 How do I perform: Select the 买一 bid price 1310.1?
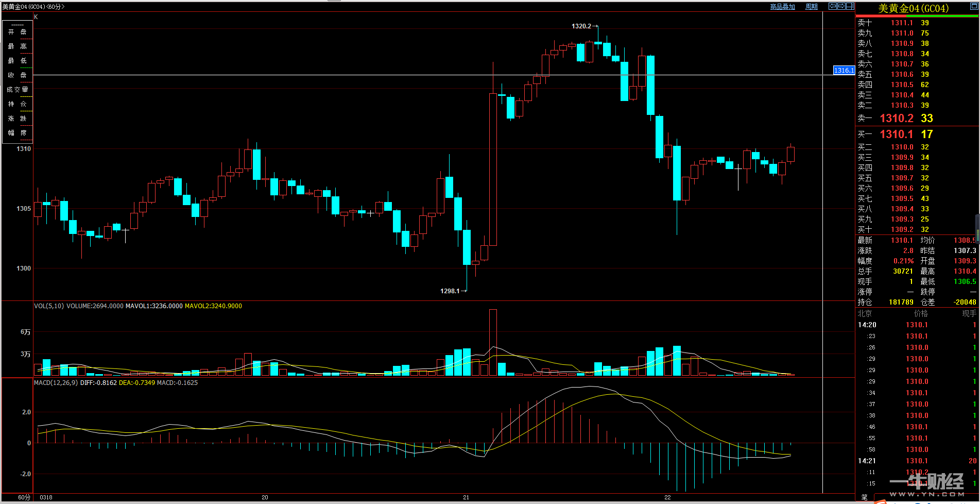tap(896, 135)
